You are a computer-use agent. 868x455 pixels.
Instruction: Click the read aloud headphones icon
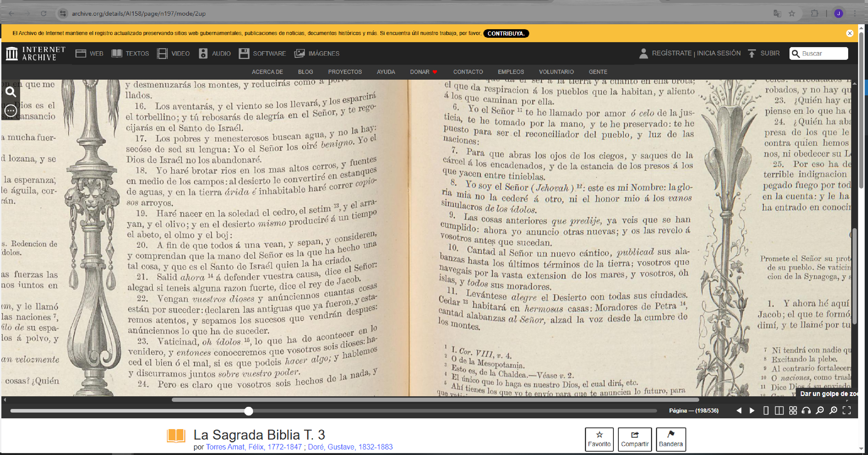click(806, 410)
